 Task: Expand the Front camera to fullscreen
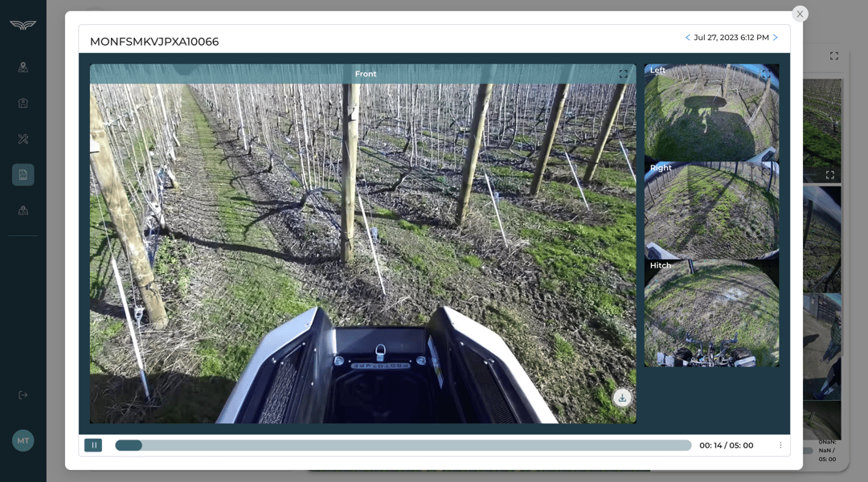coord(623,74)
